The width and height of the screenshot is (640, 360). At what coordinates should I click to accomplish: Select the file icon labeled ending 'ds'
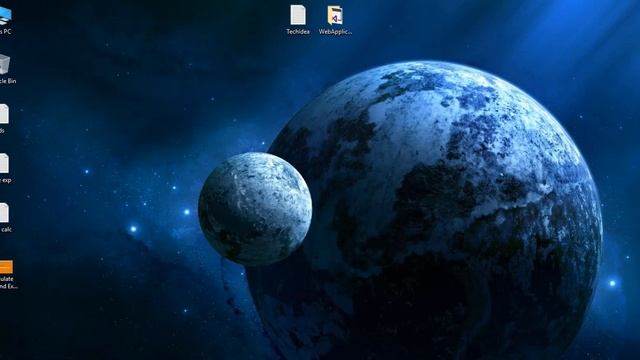[x=4, y=114]
